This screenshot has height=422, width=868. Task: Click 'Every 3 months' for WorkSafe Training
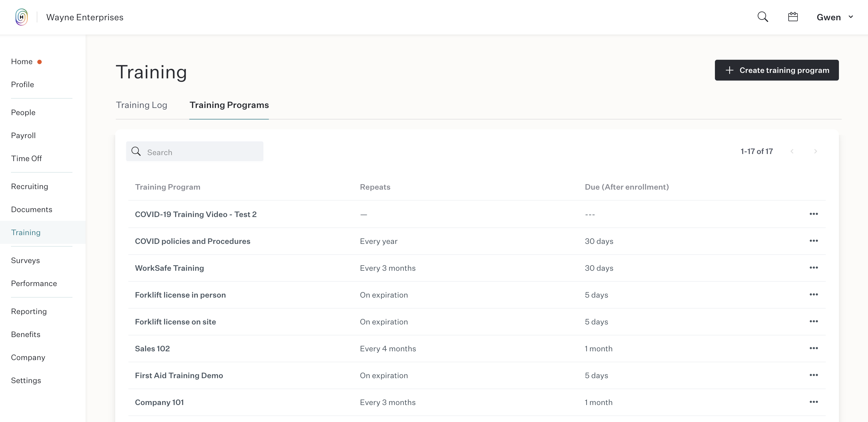click(x=388, y=268)
